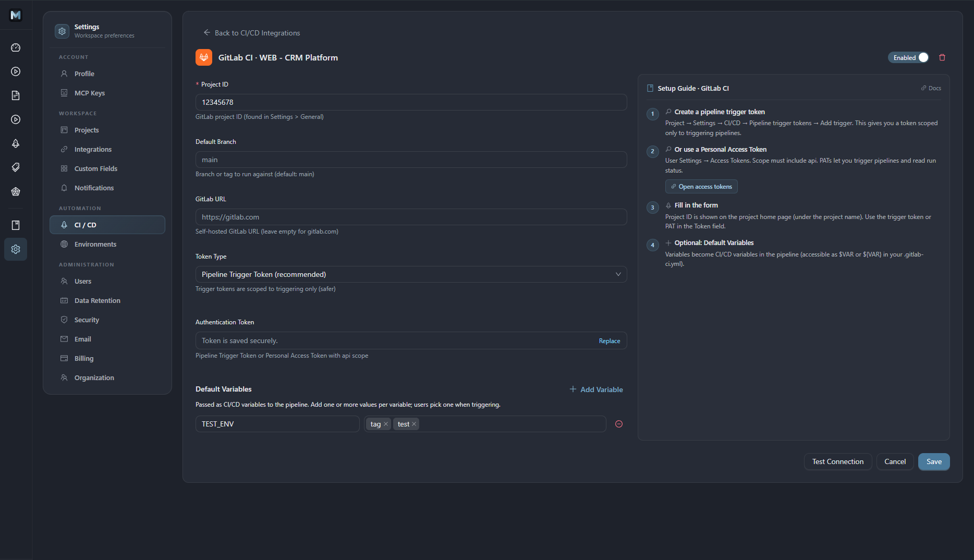The height and width of the screenshot is (560, 974).
Task: Click the M app logo
Action: (x=16, y=15)
